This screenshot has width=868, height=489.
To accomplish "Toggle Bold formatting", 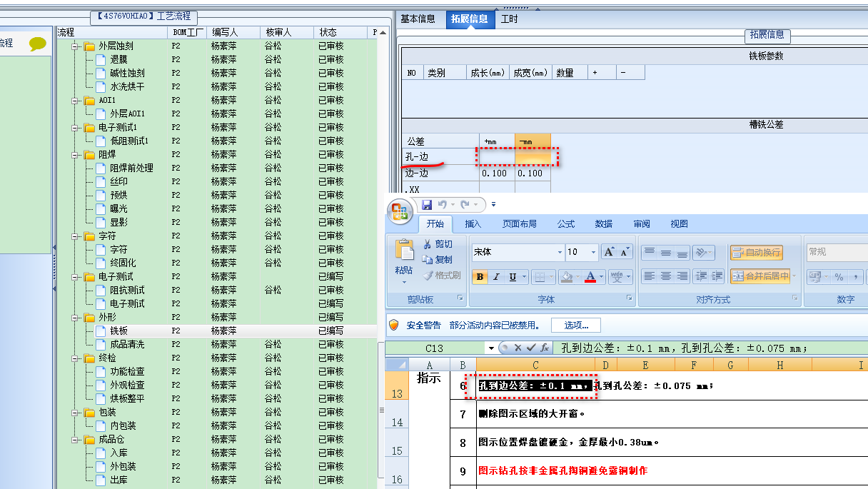I will coord(480,277).
